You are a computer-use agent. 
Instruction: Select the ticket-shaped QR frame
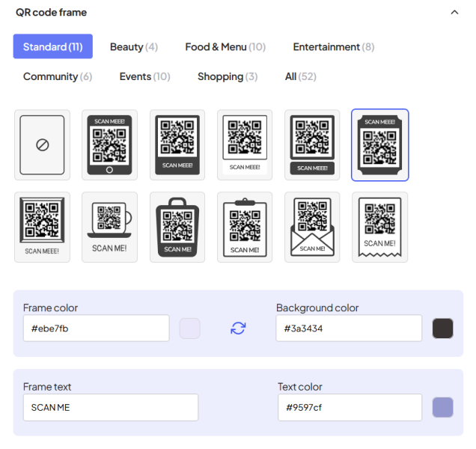(379, 145)
